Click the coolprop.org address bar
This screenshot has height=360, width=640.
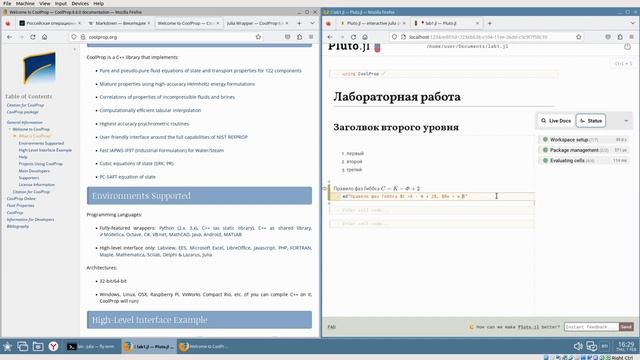[x=167, y=37]
